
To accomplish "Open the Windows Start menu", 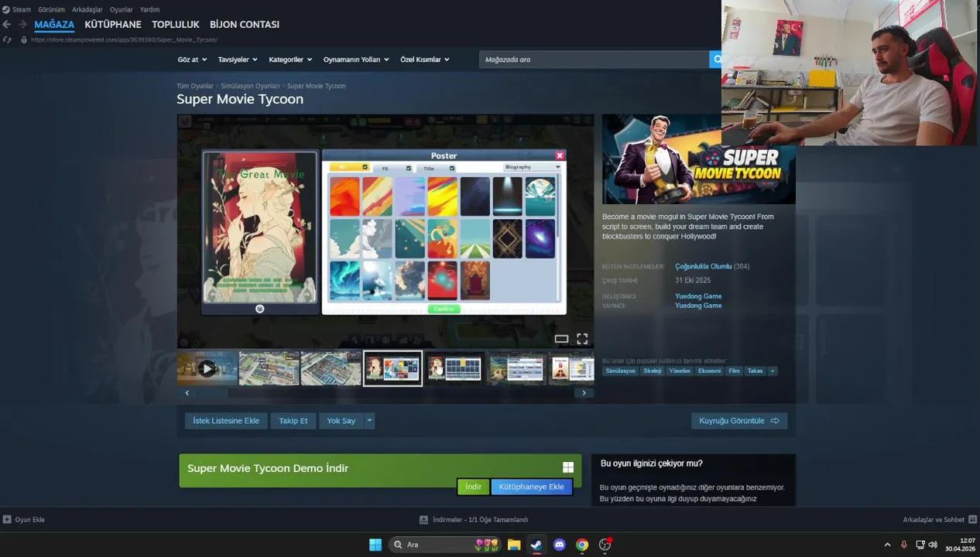I will pos(375,545).
